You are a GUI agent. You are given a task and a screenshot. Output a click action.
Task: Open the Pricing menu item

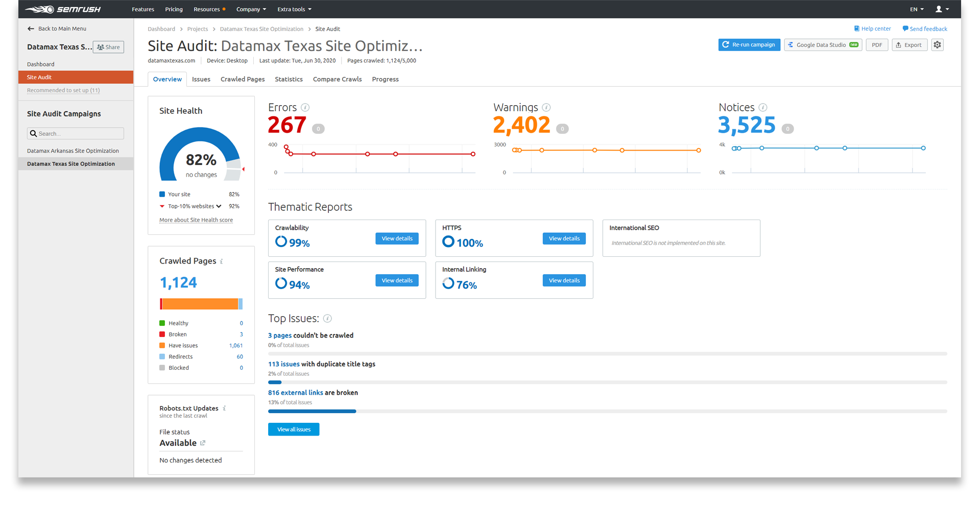click(174, 9)
